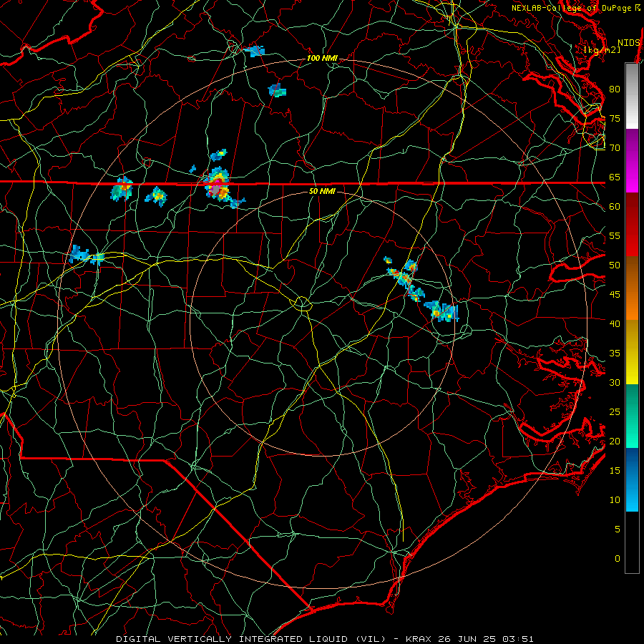Click the 80 value on the color scale
Screen dimensions: 644x644
615,89
